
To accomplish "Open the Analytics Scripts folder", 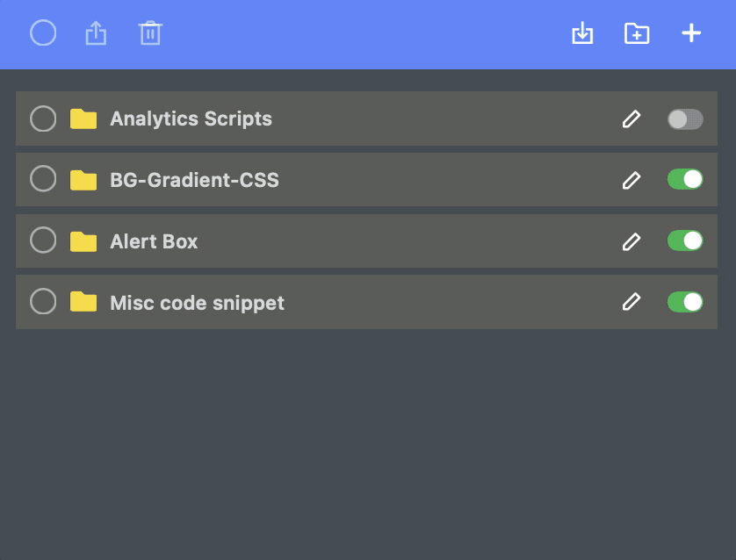I will pos(191,119).
